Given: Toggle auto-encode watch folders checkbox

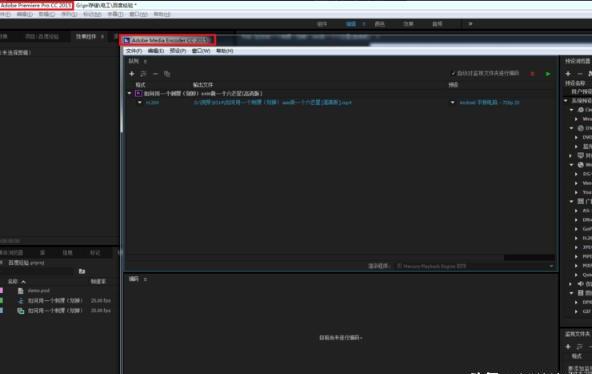Looking at the screenshot, I should (x=453, y=73).
